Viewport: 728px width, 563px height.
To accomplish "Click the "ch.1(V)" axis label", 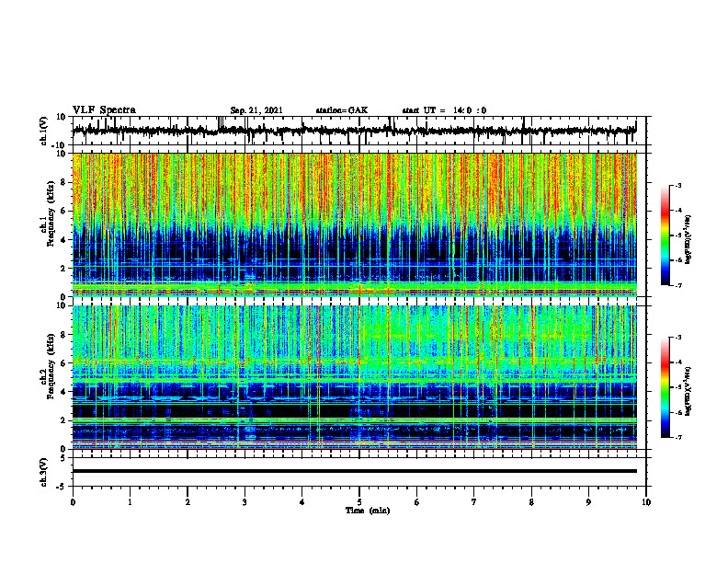I will (44, 131).
